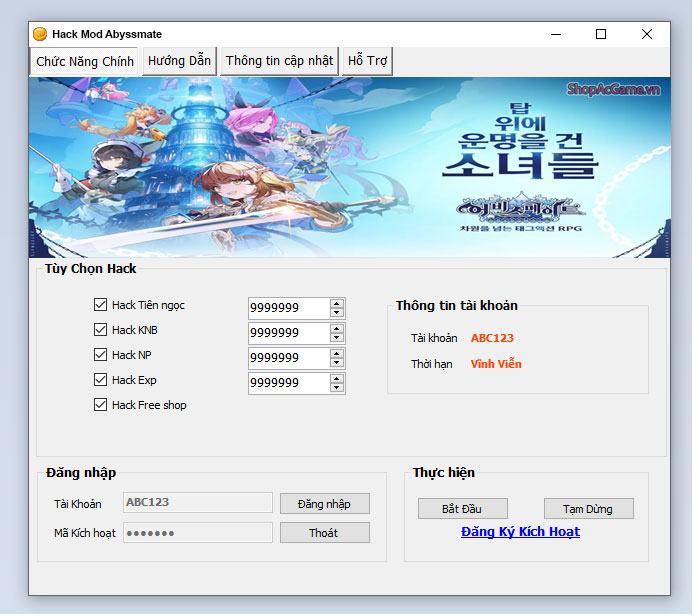Viewport: 693px width, 616px height.
Task: Disable the Hack Exp checkbox
Action: tap(100, 380)
